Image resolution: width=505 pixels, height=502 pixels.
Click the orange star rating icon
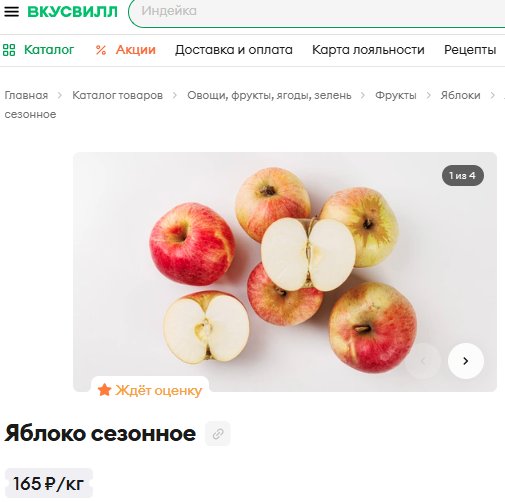coord(104,390)
